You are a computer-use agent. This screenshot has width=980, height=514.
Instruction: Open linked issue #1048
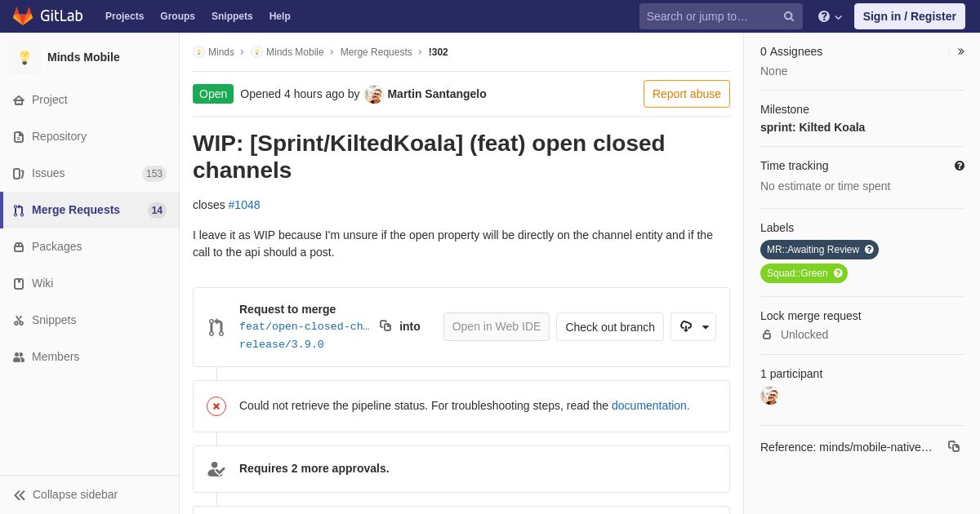(x=244, y=205)
